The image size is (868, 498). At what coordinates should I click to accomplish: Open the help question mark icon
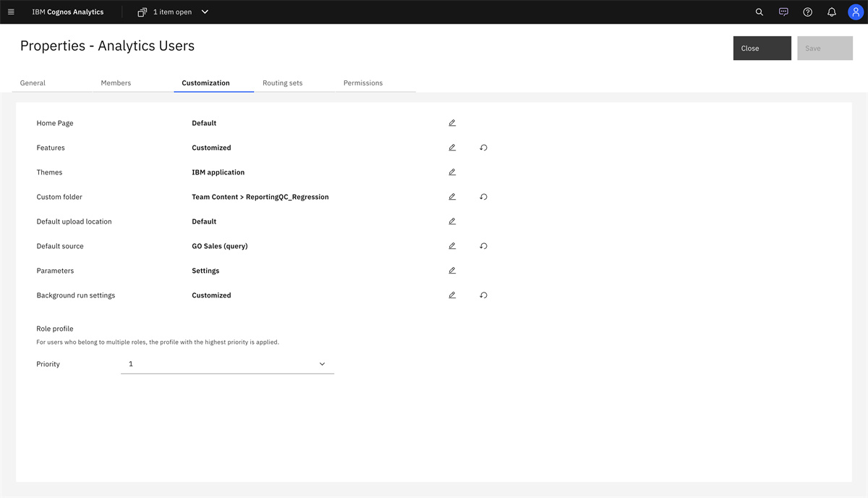click(x=808, y=12)
